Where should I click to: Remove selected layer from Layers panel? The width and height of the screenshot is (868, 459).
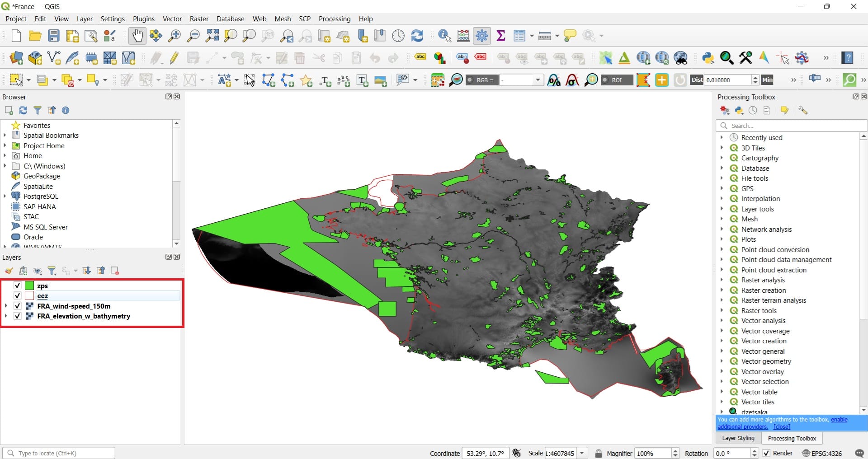pos(115,271)
